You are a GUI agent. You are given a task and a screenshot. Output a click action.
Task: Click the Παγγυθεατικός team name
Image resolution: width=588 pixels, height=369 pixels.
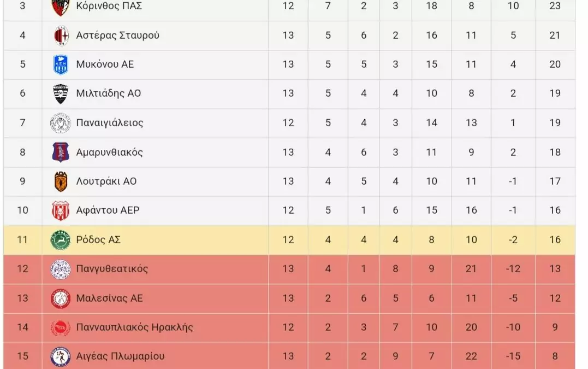[112, 268]
